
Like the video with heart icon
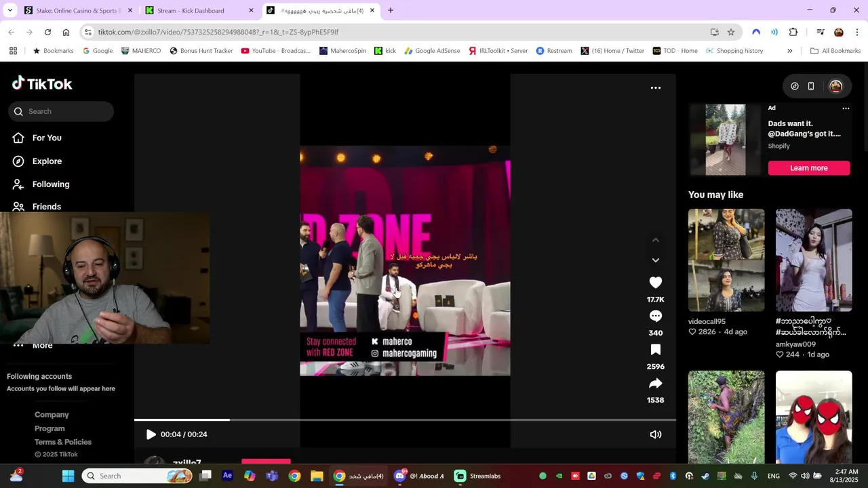click(x=655, y=283)
